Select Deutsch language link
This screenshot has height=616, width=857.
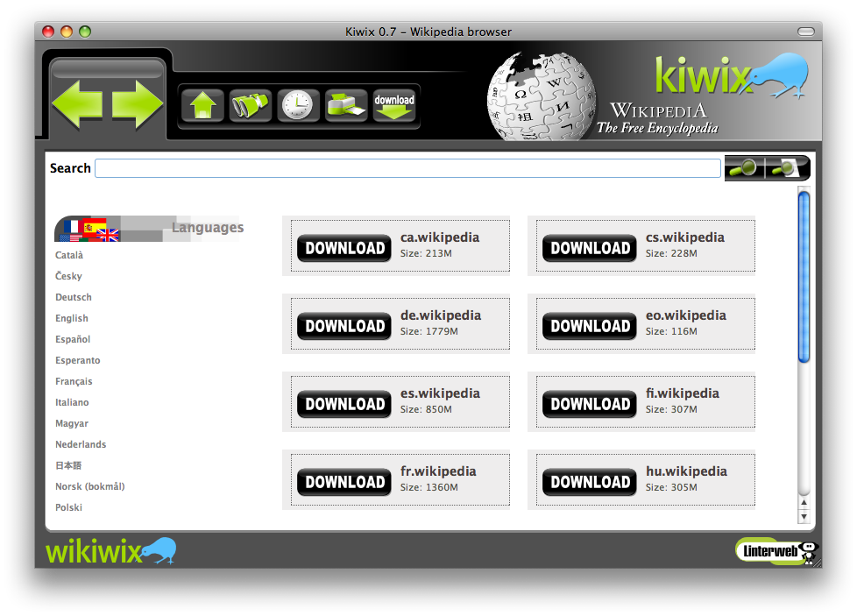coord(74,297)
